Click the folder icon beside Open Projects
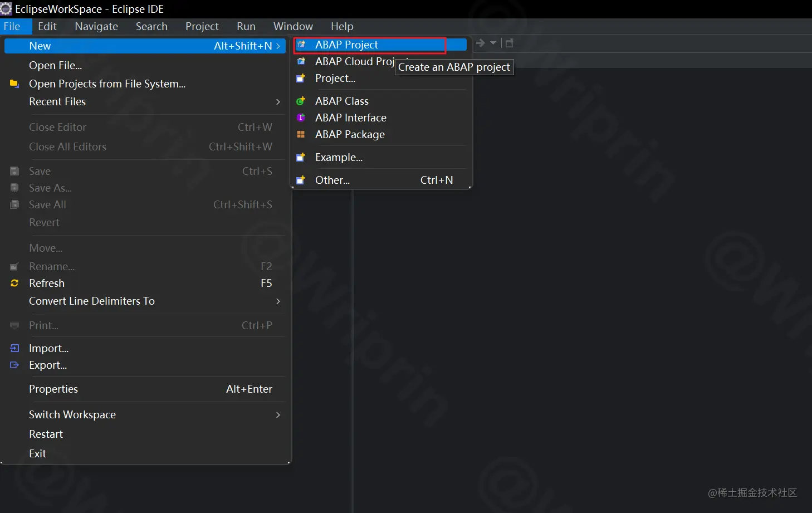The height and width of the screenshot is (513, 812). (x=14, y=84)
